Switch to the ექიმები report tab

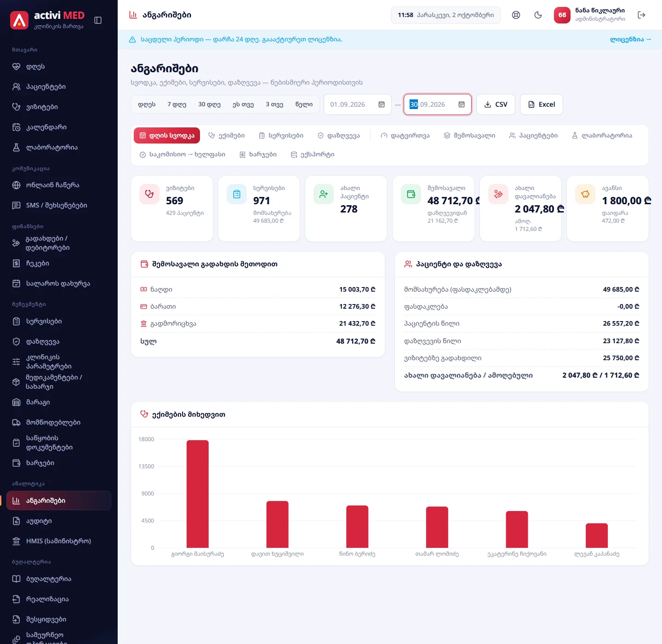click(226, 136)
